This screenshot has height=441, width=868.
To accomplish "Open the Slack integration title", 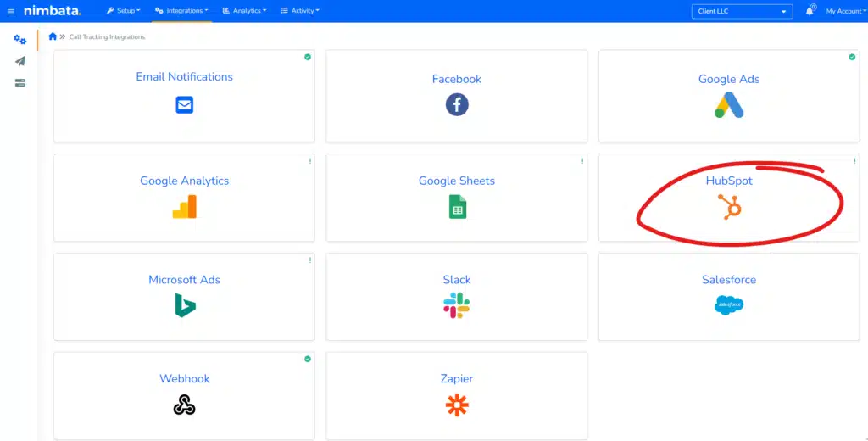I will click(457, 280).
